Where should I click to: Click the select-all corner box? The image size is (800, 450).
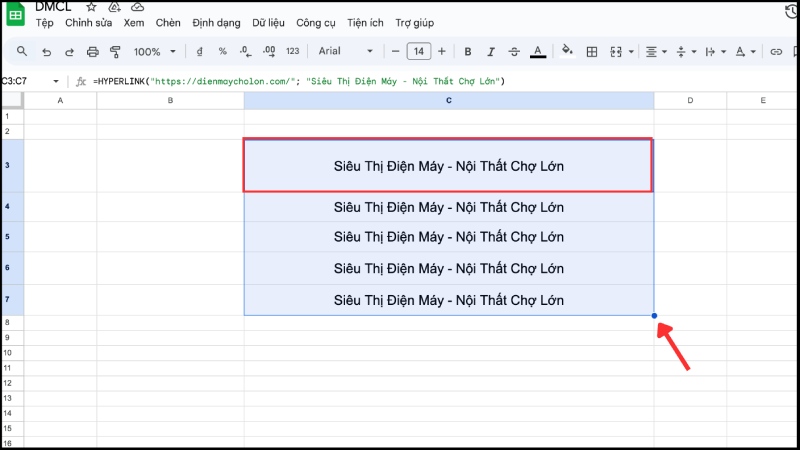point(12,101)
